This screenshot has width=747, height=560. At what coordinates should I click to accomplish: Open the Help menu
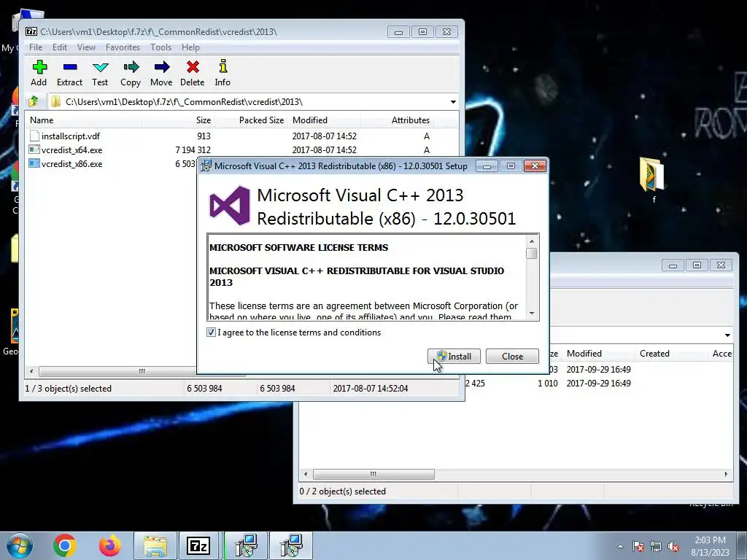pos(190,47)
